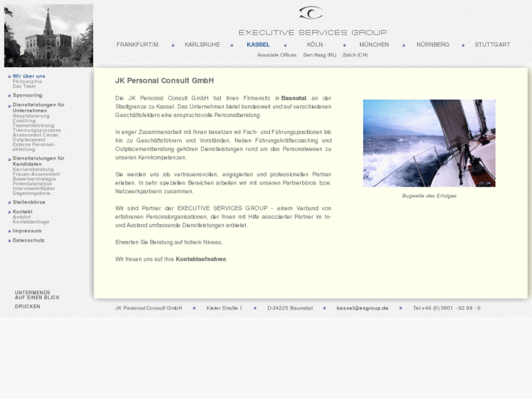Open Assessment Center subpage
The height and width of the screenshot is (399, 532).
(36, 135)
